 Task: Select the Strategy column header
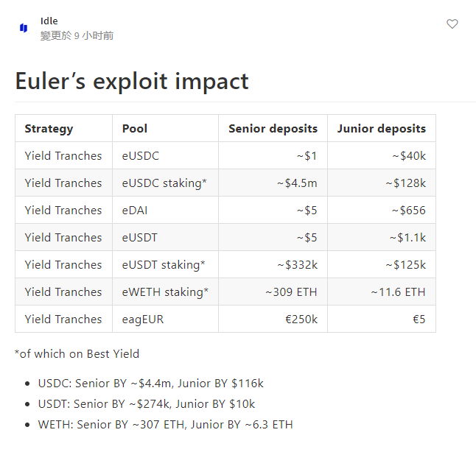[49, 129]
